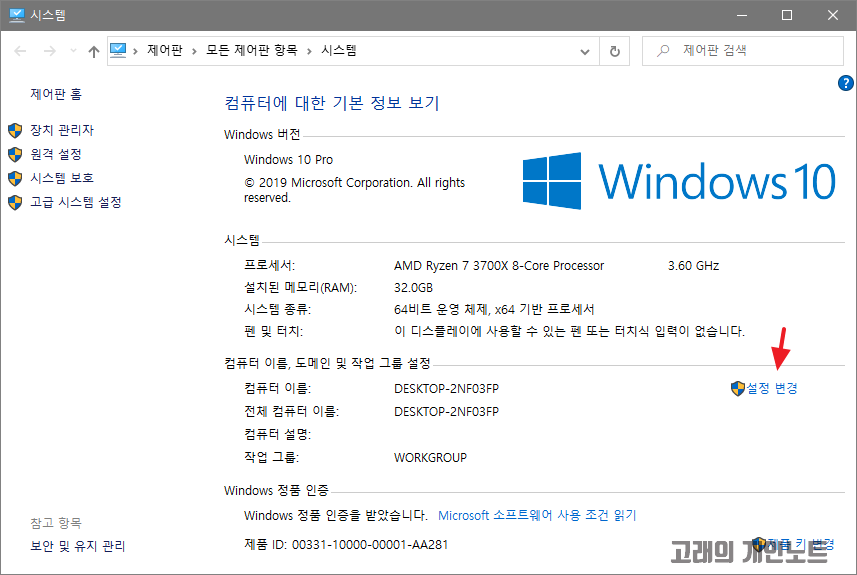Screen dimensions: 857x575
Task: Click the forward navigation arrow
Action: pyautogui.click(x=50, y=51)
